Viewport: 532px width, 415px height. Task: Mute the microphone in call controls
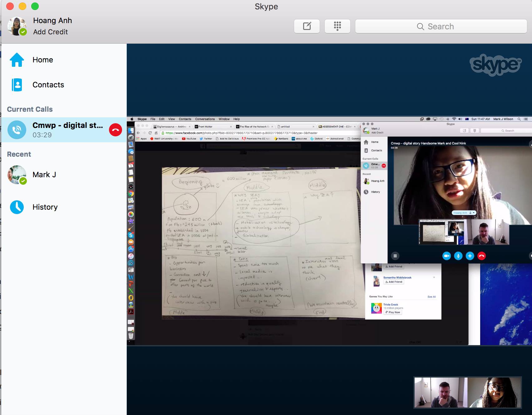click(458, 256)
